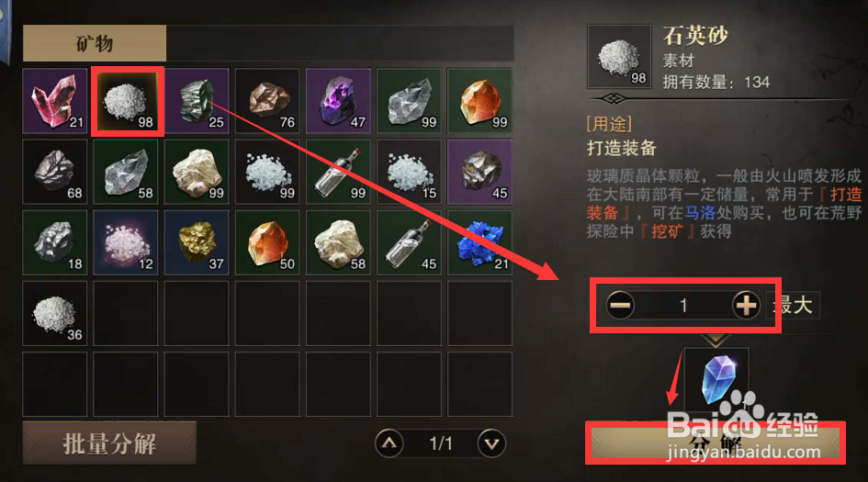Pick the blue crystal cluster with 21
Viewport: 868px width, 482px height.
[x=480, y=242]
